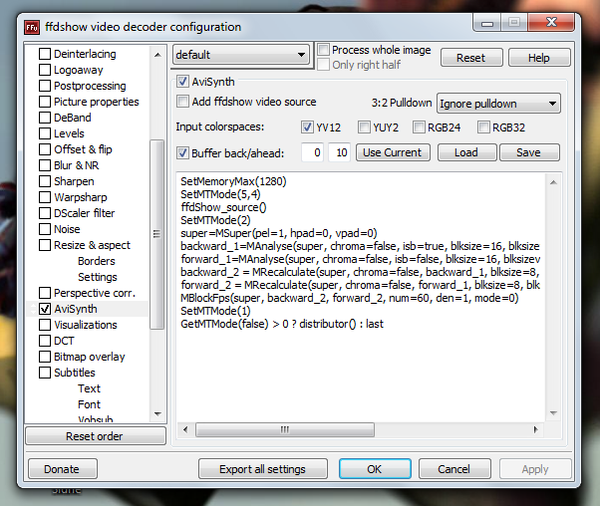The height and width of the screenshot is (506, 600).
Task: Click the buffer back field showing 0
Action: pyautogui.click(x=312, y=153)
